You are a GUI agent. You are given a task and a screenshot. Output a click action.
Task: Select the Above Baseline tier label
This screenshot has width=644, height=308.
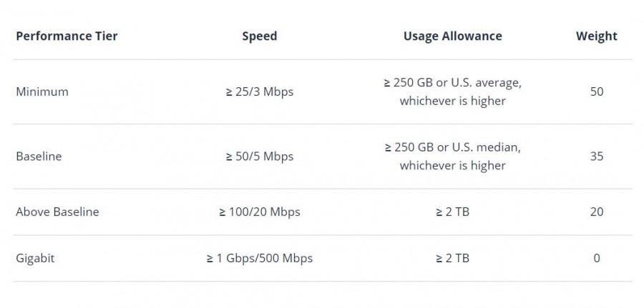pyautogui.click(x=57, y=212)
